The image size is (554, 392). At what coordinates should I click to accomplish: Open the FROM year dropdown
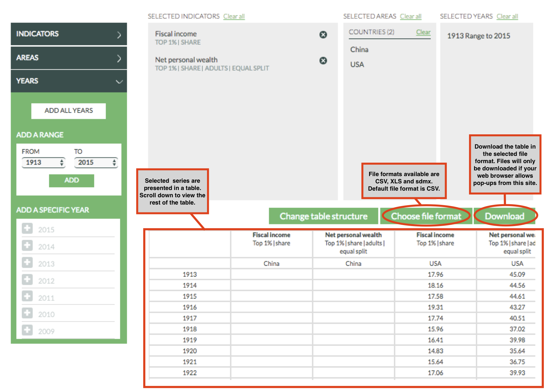[43, 162]
